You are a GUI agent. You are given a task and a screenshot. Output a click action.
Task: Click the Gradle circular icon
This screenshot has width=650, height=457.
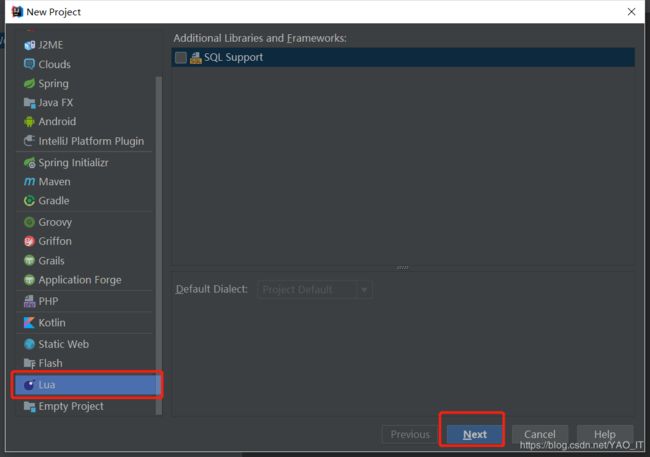[x=29, y=201]
